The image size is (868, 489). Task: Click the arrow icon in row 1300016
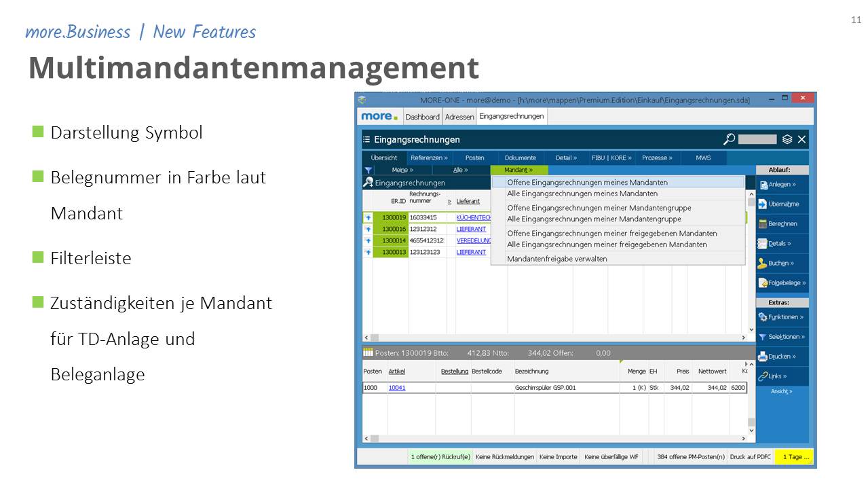(x=368, y=229)
